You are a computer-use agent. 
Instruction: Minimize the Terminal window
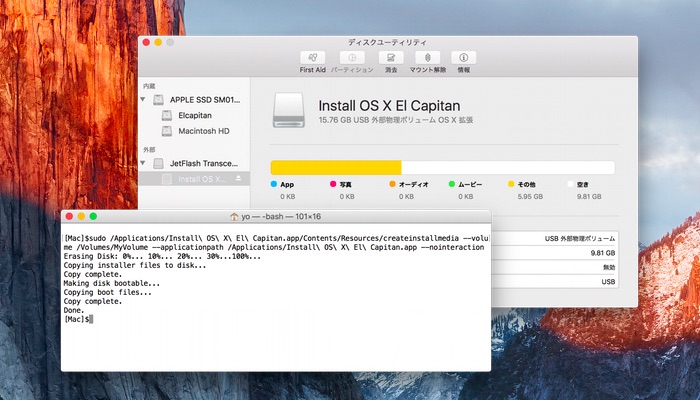pyautogui.click(x=81, y=217)
